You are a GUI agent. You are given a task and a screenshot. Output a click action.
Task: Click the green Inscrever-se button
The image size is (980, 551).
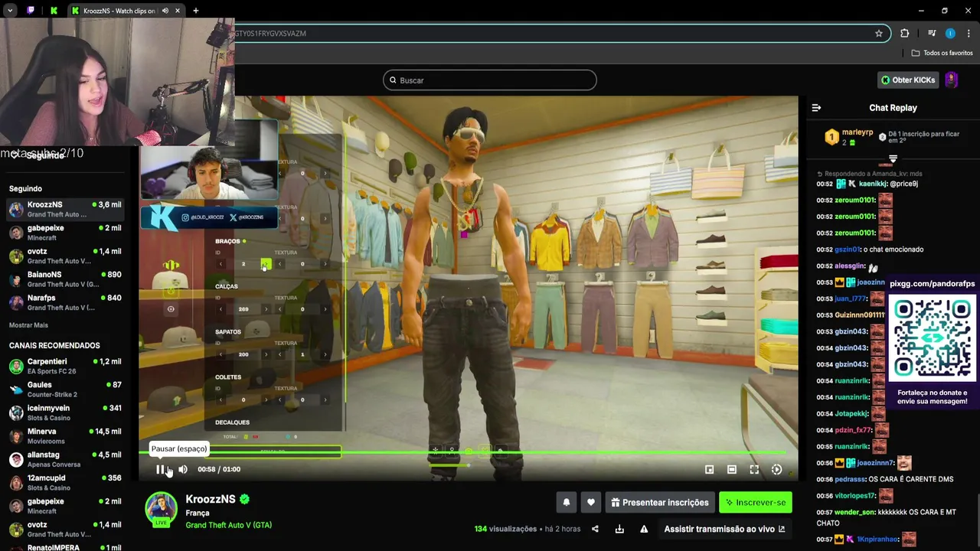tap(755, 503)
